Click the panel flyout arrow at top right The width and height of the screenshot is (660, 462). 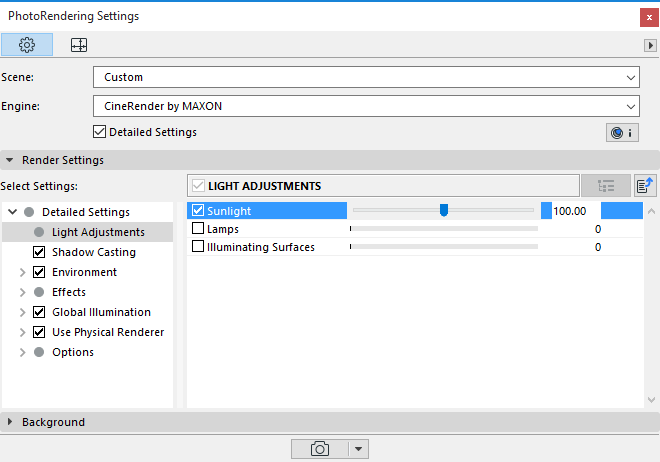(x=650, y=46)
